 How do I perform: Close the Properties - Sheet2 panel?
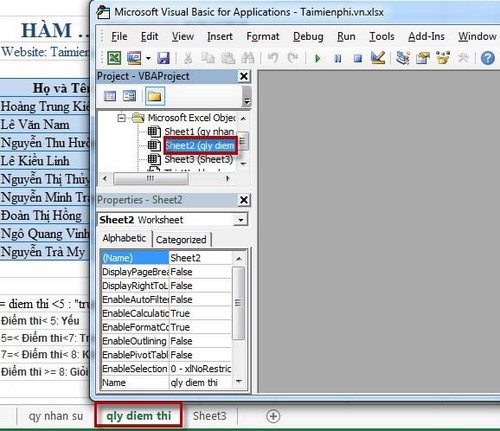[244, 200]
